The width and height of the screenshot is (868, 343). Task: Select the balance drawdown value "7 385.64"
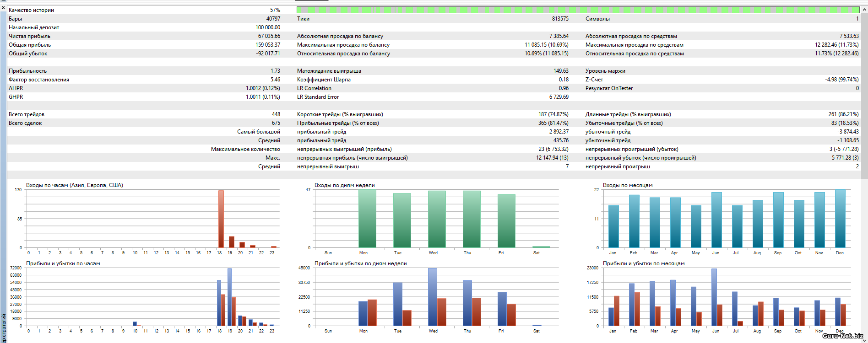pos(559,36)
